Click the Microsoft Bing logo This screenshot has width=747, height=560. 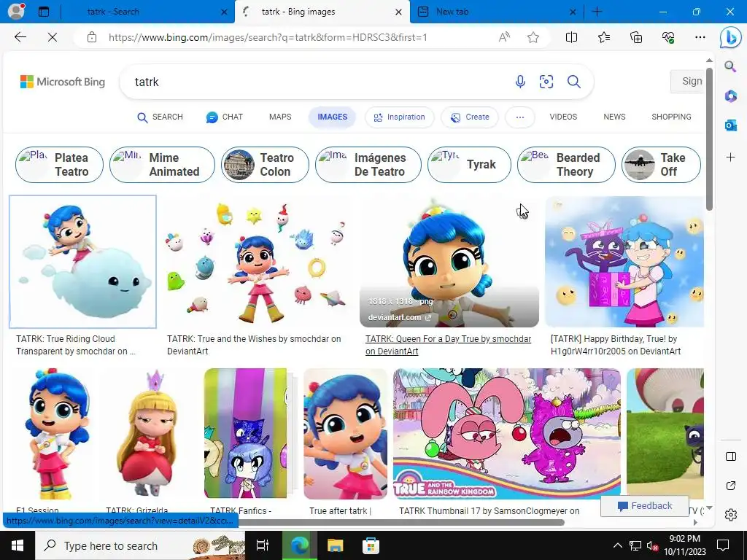63,82
